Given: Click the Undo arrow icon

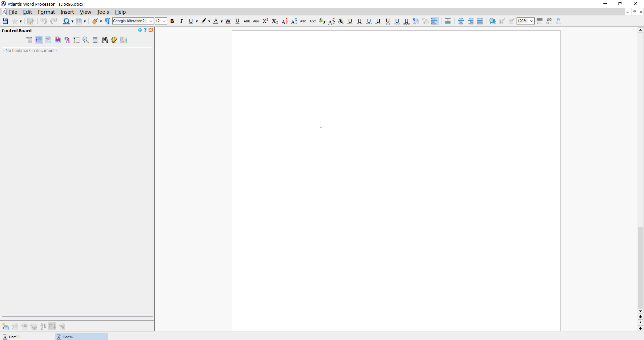Looking at the screenshot, I should (x=44, y=21).
